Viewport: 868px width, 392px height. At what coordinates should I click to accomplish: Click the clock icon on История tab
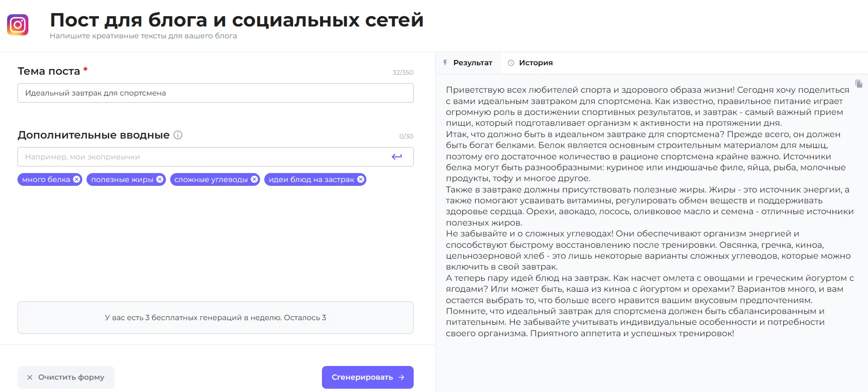tap(511, 63)
